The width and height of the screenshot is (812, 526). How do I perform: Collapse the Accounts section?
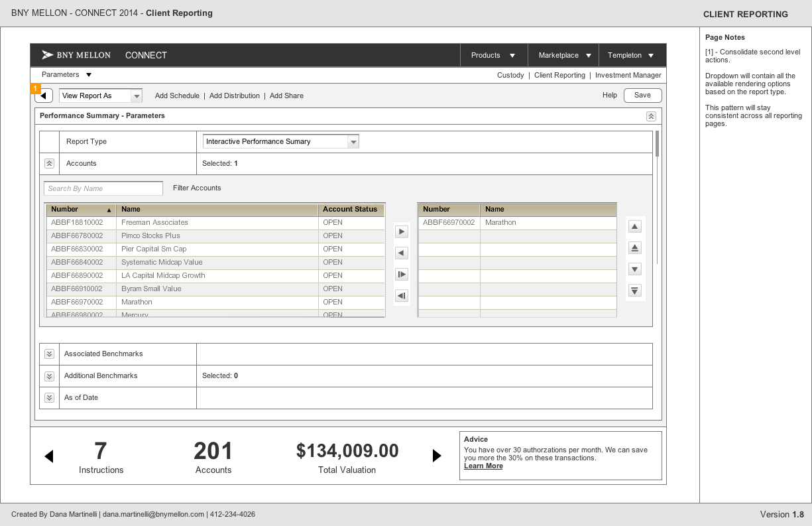pos(49,163)
